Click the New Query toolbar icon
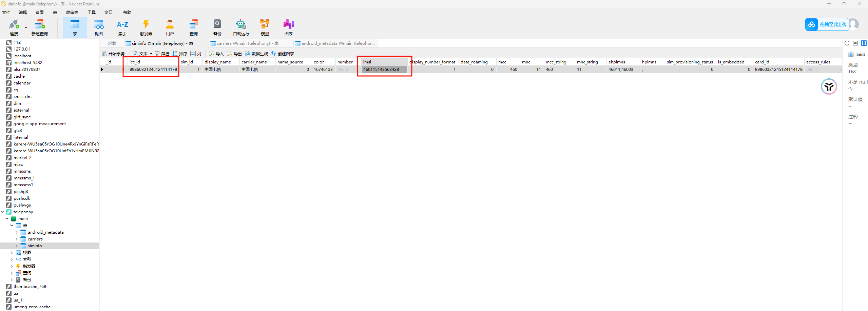868x311 pixels. click(39, 27)
